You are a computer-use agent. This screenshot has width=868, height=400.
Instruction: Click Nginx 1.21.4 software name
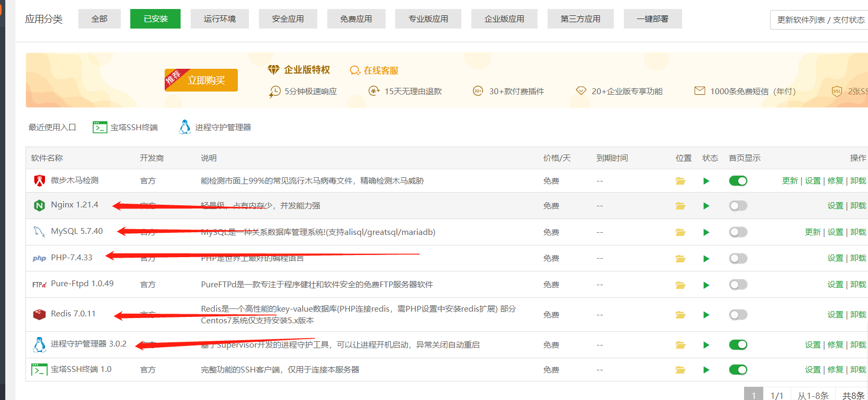click(x=75, y=205)
